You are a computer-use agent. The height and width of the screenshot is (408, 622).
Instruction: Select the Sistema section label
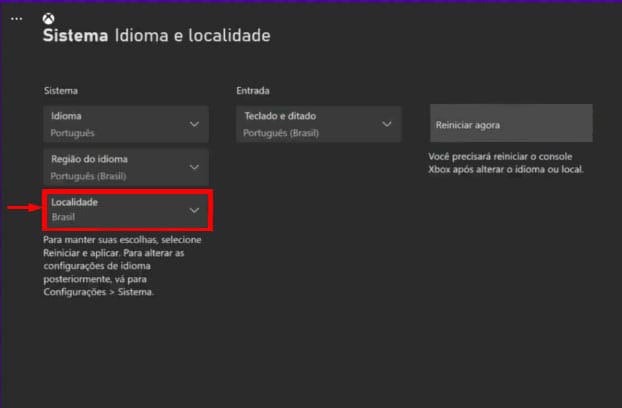point(60,91)
